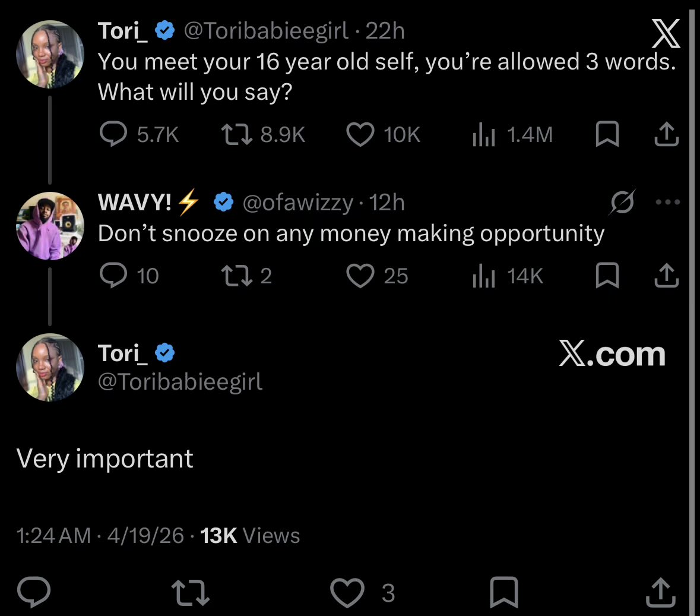This screenshot has height=616, width=700.
Task: View analytics showing 1.4M views
Action: (483, 134)
